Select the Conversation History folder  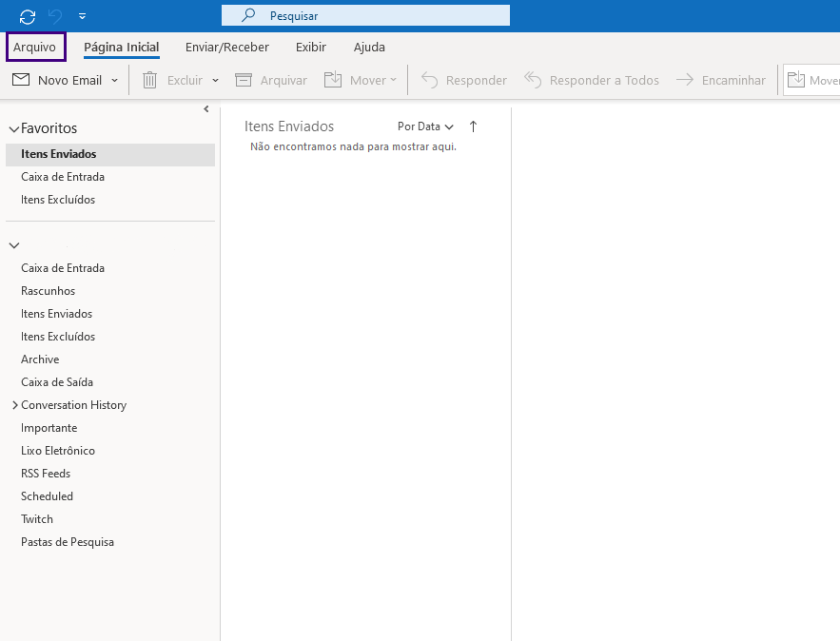pos(74,405)
